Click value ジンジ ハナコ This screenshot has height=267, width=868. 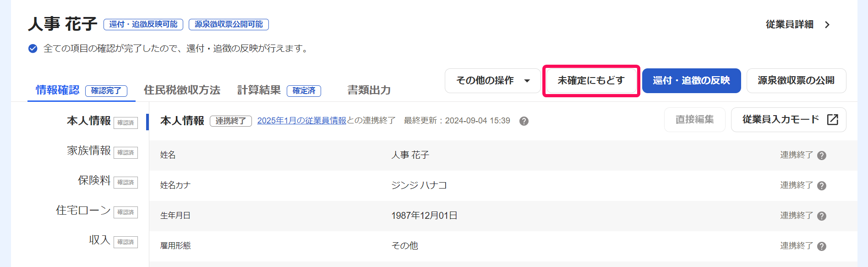coord(419,185)
